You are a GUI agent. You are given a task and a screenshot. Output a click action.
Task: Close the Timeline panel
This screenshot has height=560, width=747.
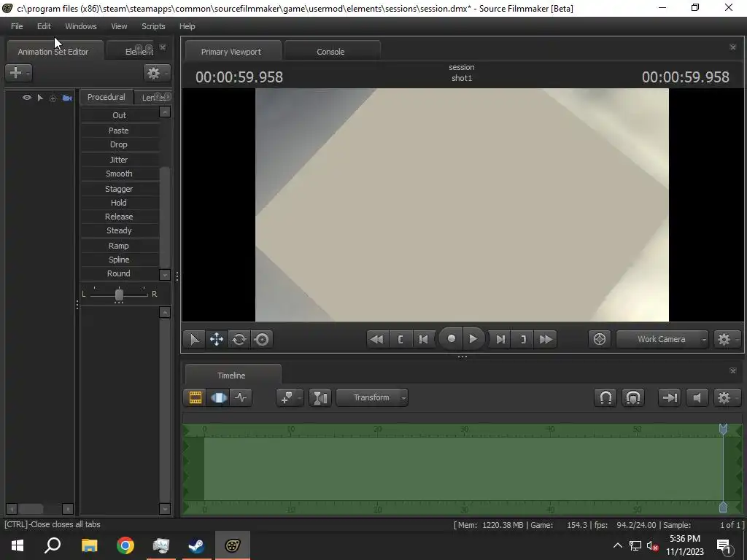point(732,370)
